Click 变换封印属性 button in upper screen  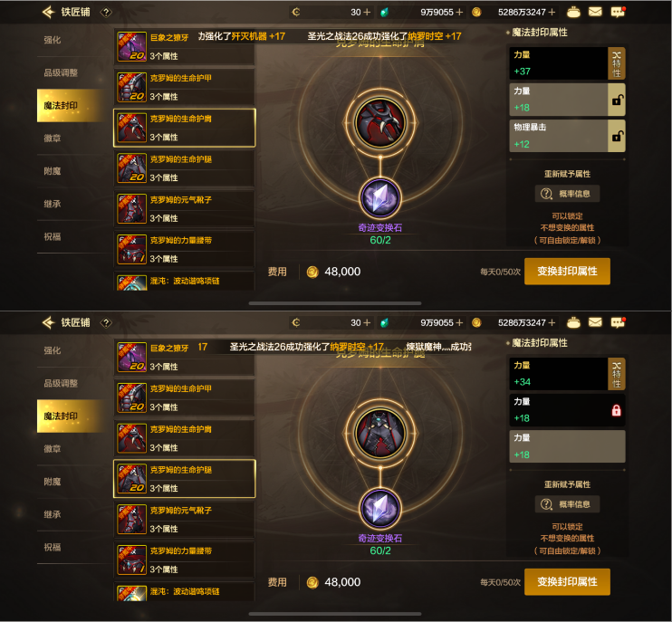pos(567,271)
